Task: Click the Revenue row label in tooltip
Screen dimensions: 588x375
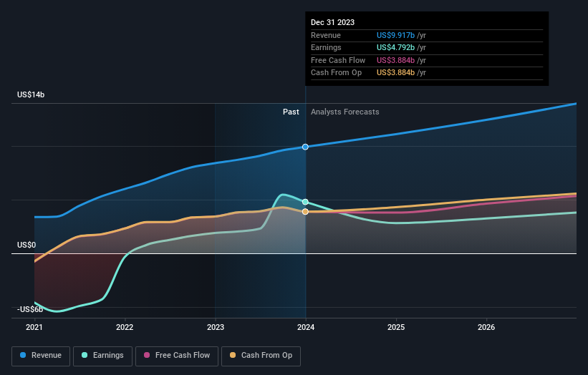Action: (326, 35)
